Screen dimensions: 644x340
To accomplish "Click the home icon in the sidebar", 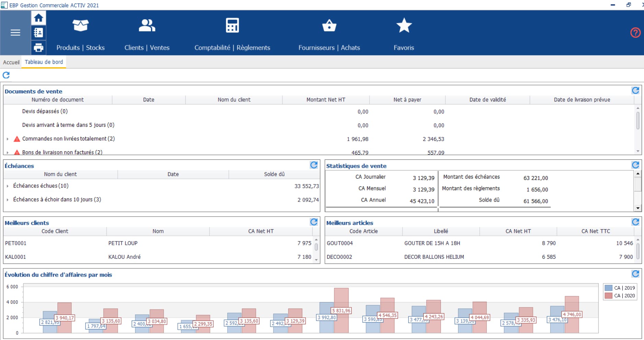I will pos(38,18).
